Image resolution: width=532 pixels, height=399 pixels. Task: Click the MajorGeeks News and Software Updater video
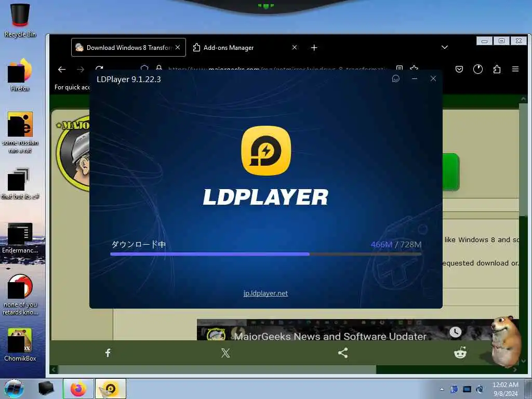coord(358,329)
